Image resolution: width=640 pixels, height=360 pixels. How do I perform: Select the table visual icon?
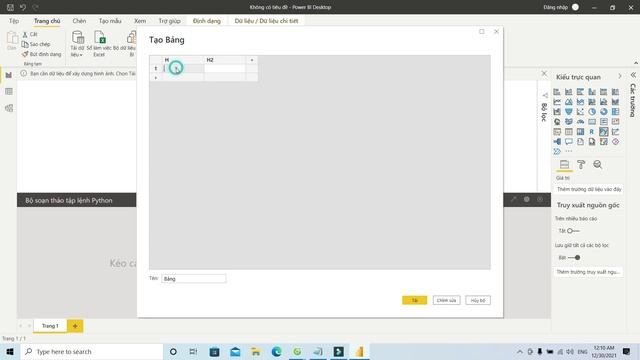569,131
